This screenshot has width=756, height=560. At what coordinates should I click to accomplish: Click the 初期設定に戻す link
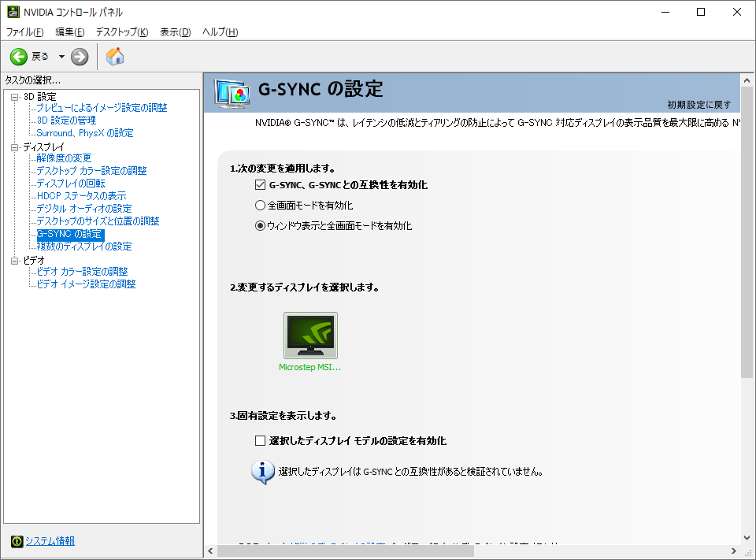click(x=699, y=105)
